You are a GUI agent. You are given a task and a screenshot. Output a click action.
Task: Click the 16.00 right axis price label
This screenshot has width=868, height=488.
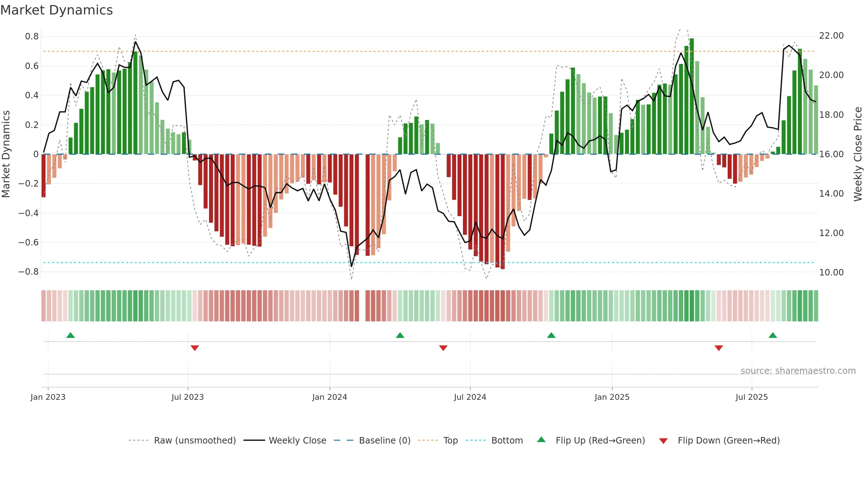tap(831, 154)
